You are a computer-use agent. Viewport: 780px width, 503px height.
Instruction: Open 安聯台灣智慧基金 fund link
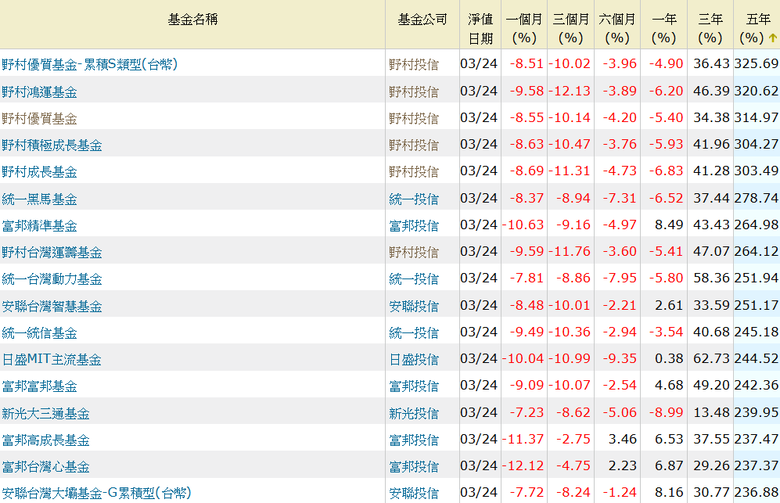52,306
